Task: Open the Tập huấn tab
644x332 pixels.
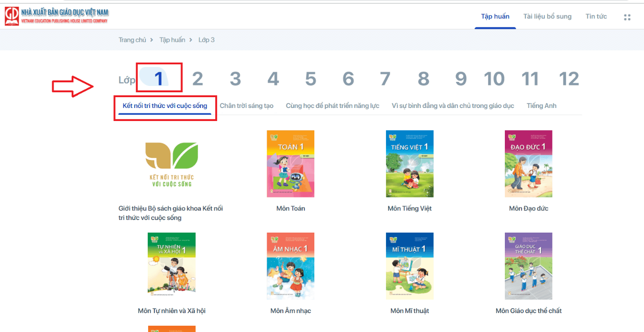Action: (495, 17)
